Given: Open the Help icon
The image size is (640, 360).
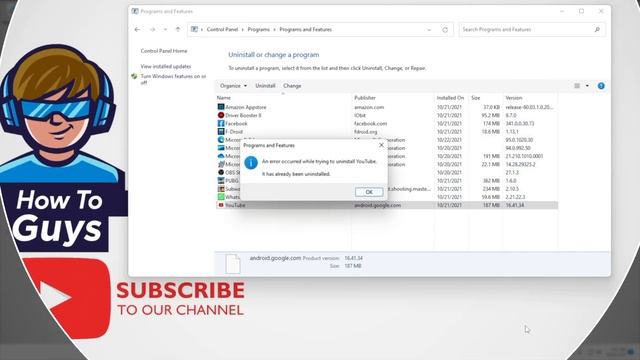Looking at the screenshot, I should 601,86.
